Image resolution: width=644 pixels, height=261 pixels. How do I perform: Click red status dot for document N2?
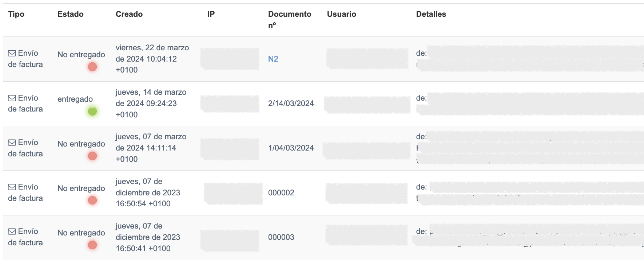point(92,67)
